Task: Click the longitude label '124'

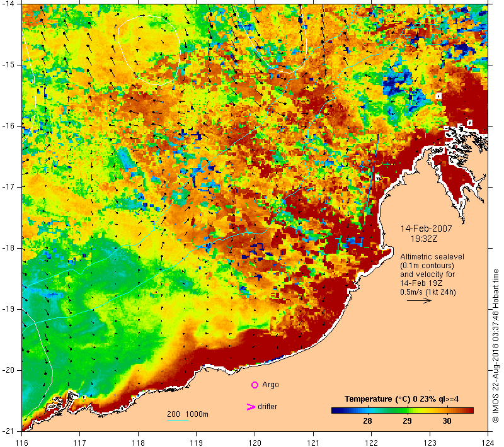Action: pyautogui.click(x=488, y=443)
